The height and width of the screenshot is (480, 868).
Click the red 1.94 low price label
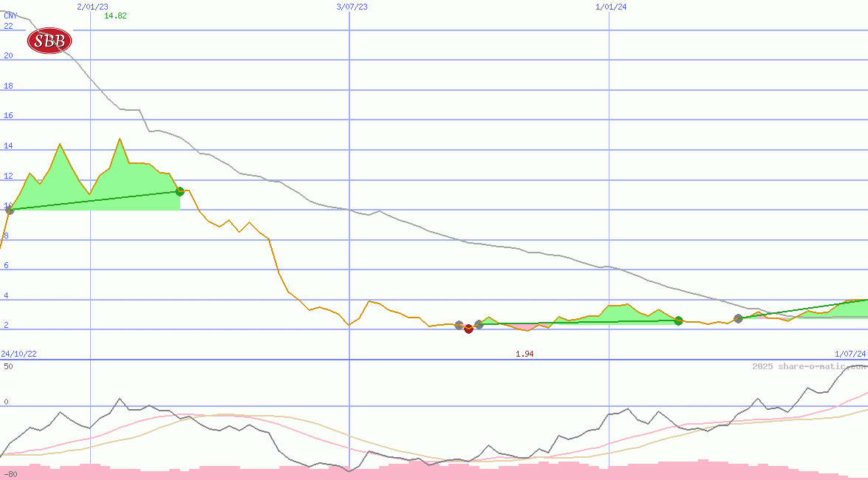[524, 354]
